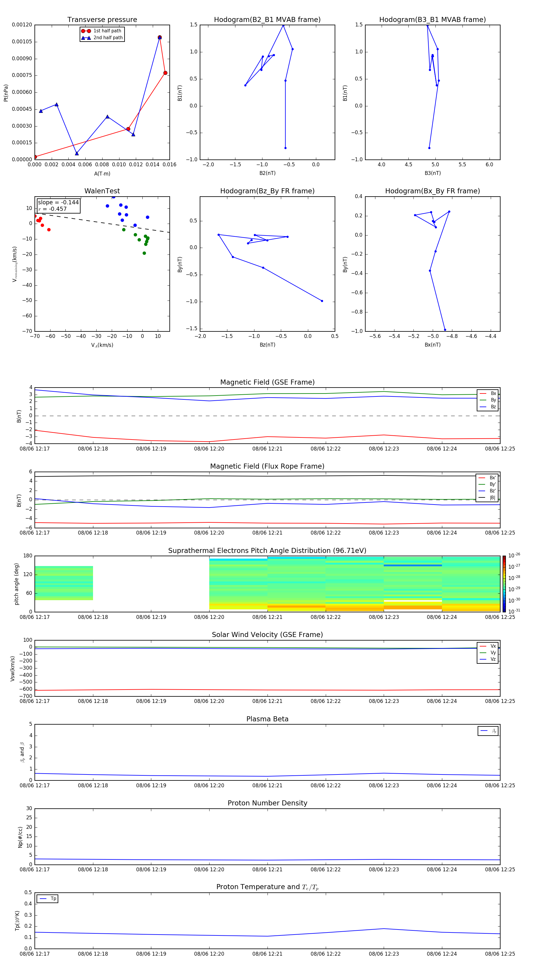Click the By' legend entry
Image resolution: width=535 pixels, height=980 pixels.
(487, 484)
